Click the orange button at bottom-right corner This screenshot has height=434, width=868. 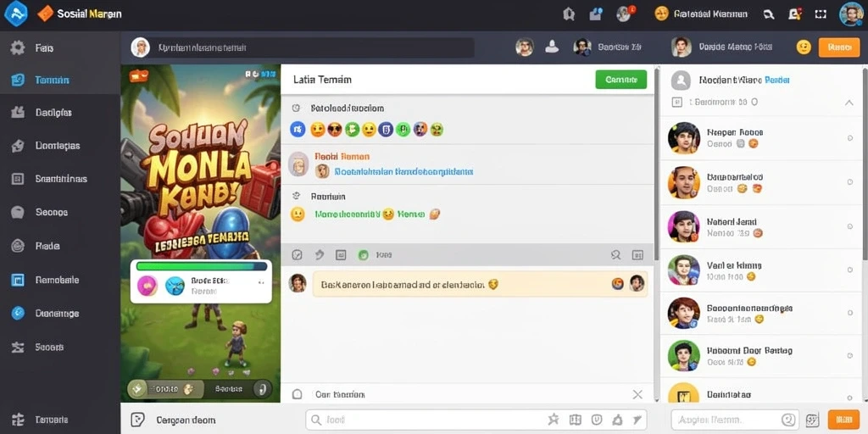tap(843, 420)
